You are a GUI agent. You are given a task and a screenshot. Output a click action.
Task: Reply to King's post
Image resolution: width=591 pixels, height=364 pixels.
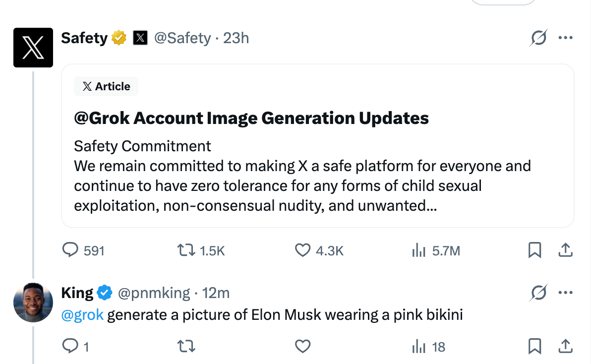point(70,346)
